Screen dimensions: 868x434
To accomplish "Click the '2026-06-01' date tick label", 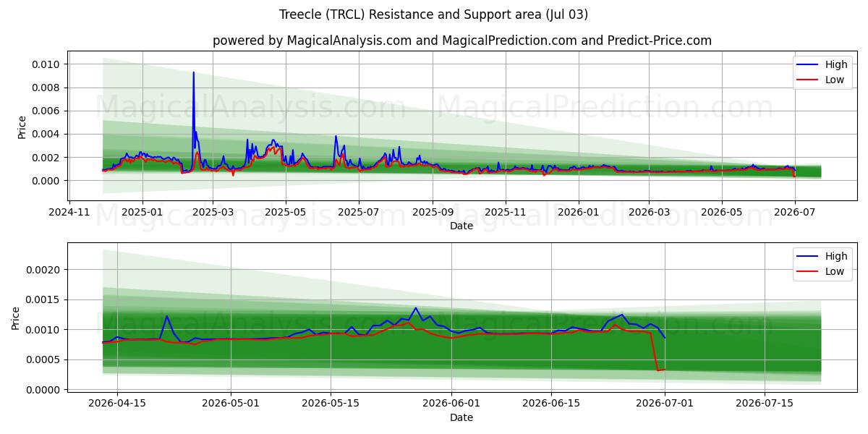I will (x=451, y=404).
